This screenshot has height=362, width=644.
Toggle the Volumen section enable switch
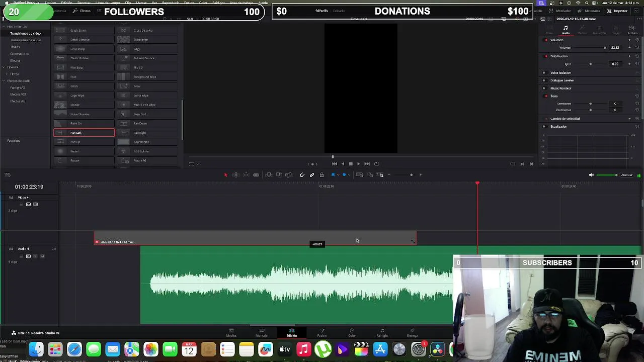(x=546, y=40)
